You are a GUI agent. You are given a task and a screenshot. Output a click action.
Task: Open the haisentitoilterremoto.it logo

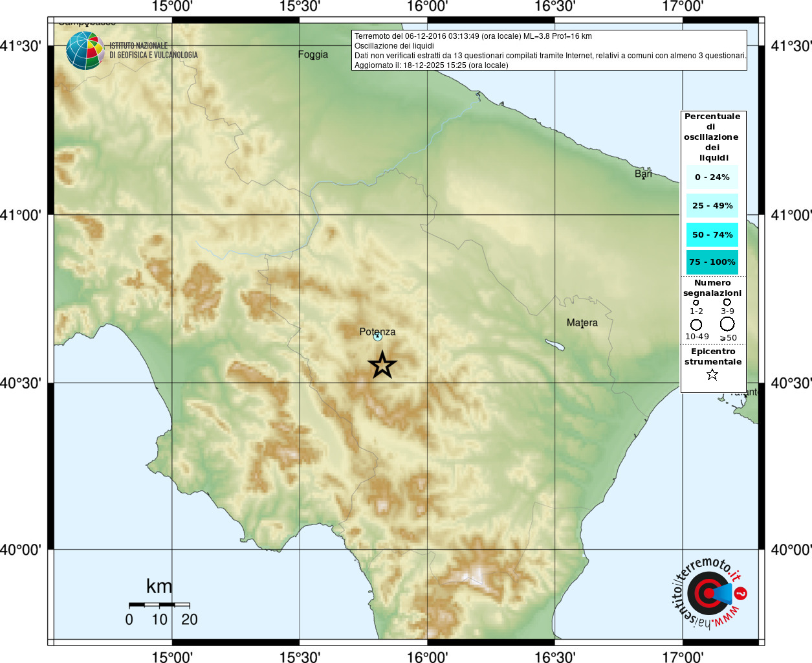click(710, 592)
